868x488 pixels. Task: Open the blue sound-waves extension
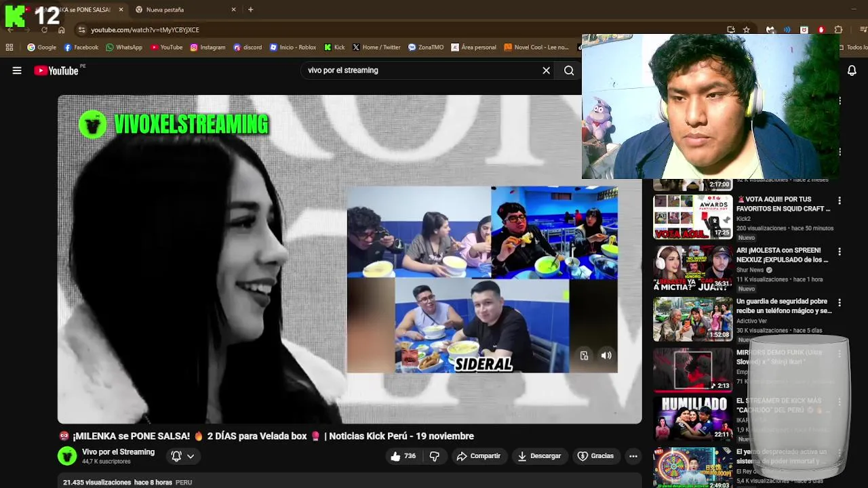[787, 30]
